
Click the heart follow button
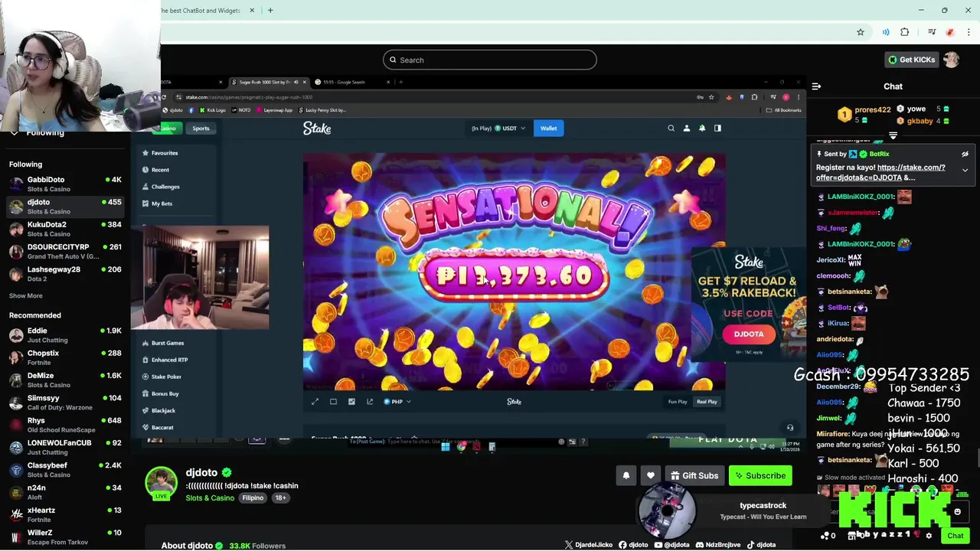pos(651,476)
